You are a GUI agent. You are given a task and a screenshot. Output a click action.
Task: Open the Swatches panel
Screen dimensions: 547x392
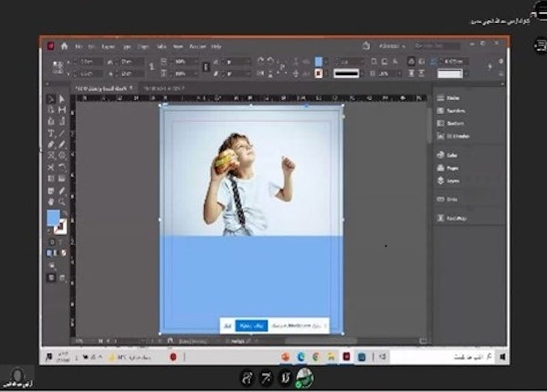click(x=451, y=111)
